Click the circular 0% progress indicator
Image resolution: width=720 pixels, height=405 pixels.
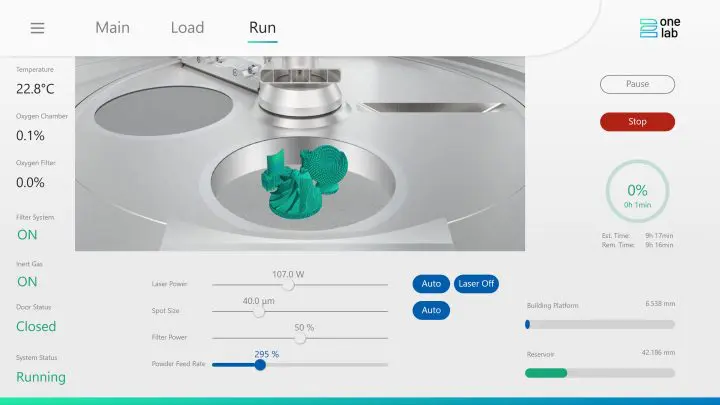(637, 190)
